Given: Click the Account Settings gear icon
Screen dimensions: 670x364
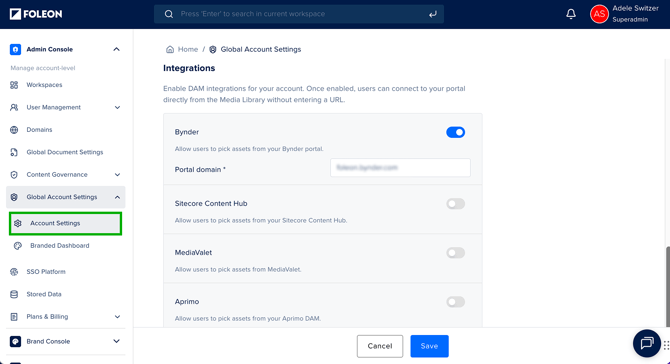Looking at the screenshot, I should click(18, 223).
